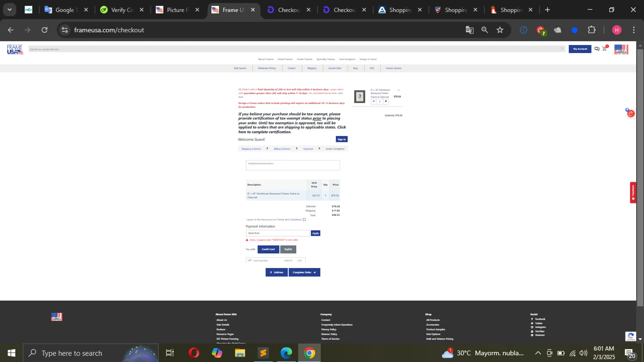Click the Made in America flag badge
This screenshot has height=362, width=644.
621,49
